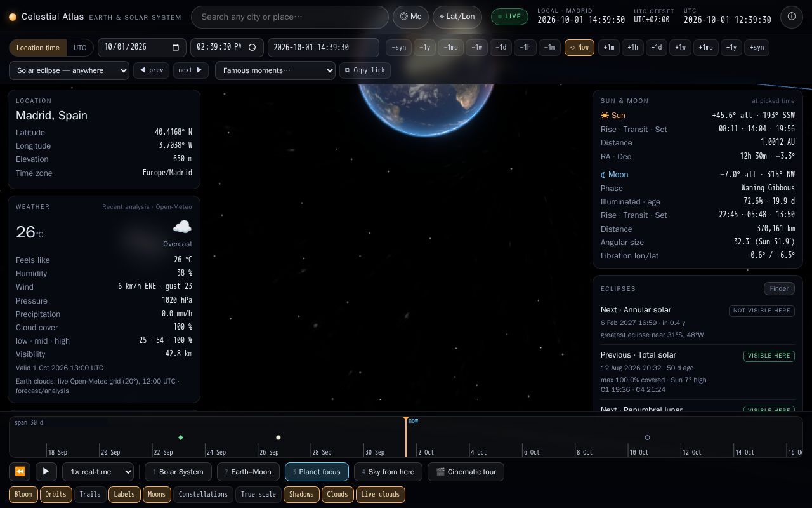Go to next eclipse event
Image resolution: width=812 pixels, height=508 pixels.
coord(191,70)
